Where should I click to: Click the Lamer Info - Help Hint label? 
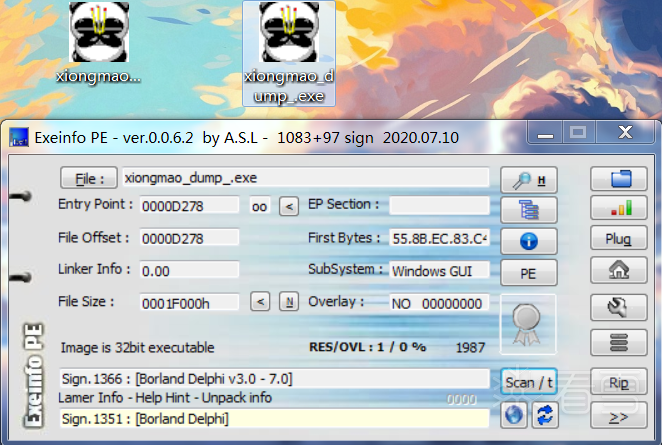(165, 398)
